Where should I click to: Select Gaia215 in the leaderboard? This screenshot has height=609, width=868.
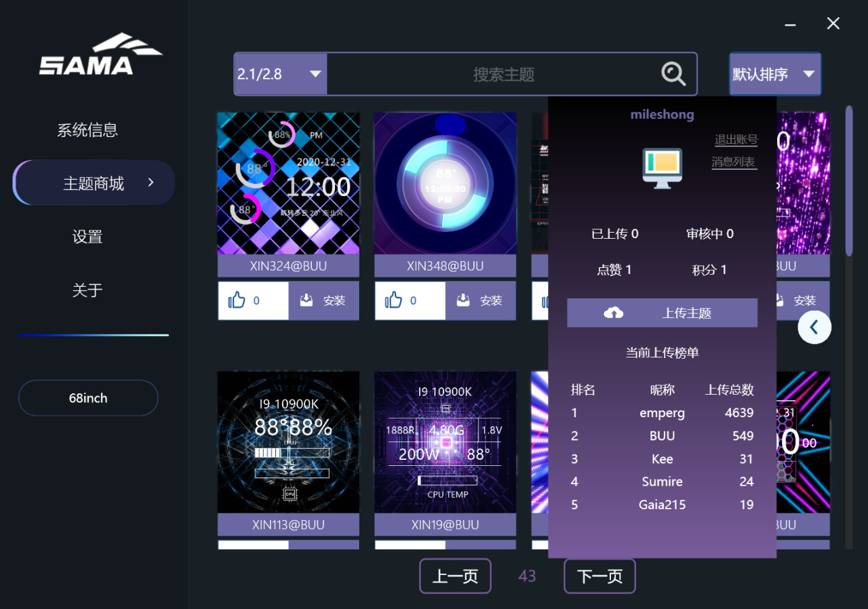click(x=663, y=505)
